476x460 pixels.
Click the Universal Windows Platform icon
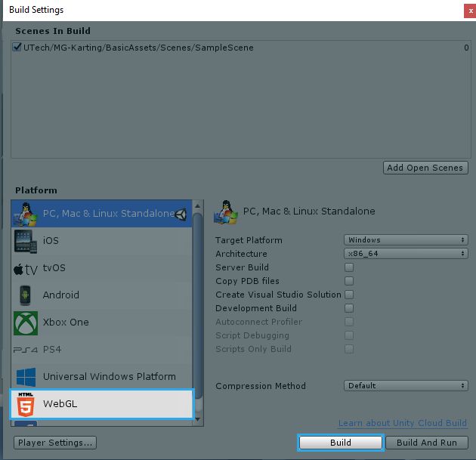tap(25, 377)
